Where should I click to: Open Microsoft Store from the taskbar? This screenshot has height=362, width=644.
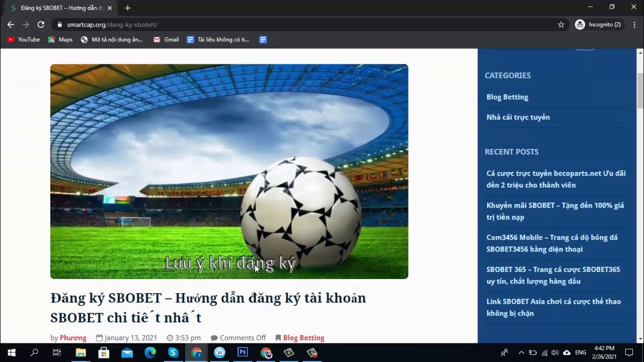click(104, 352)
